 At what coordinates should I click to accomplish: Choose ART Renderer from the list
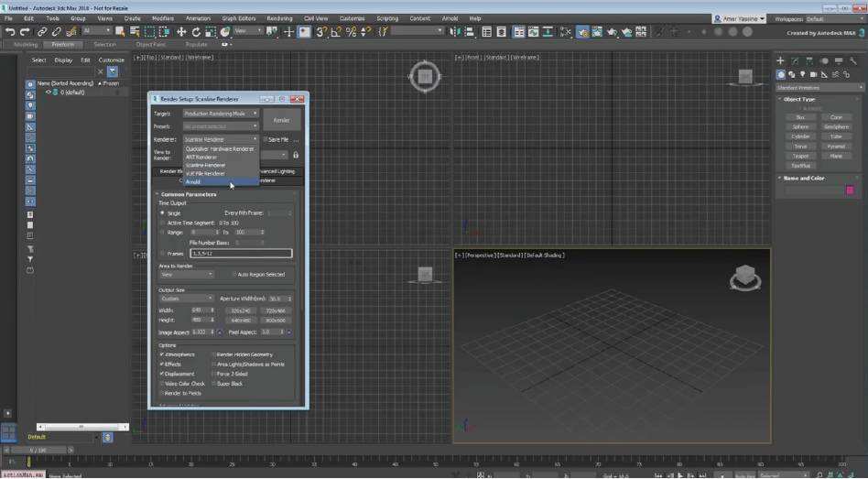222,158
